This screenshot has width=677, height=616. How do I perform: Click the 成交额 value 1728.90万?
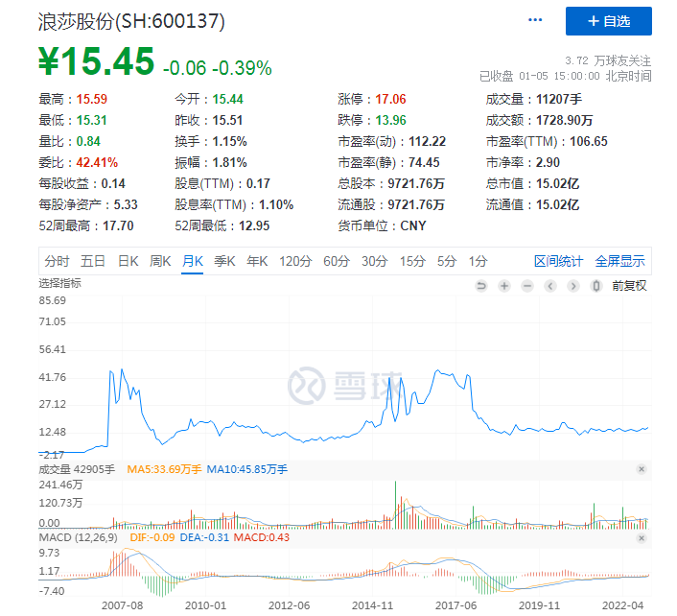tap(564, 121)
